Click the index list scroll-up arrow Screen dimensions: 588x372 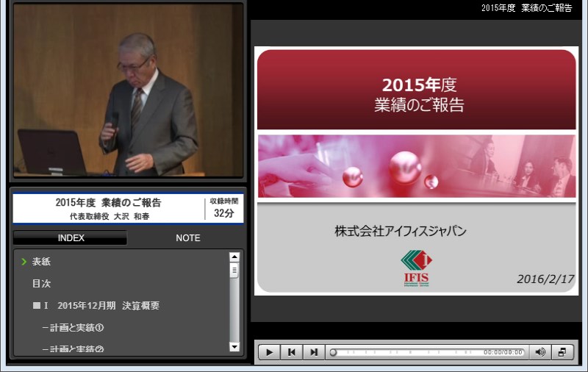coord(234,257)
